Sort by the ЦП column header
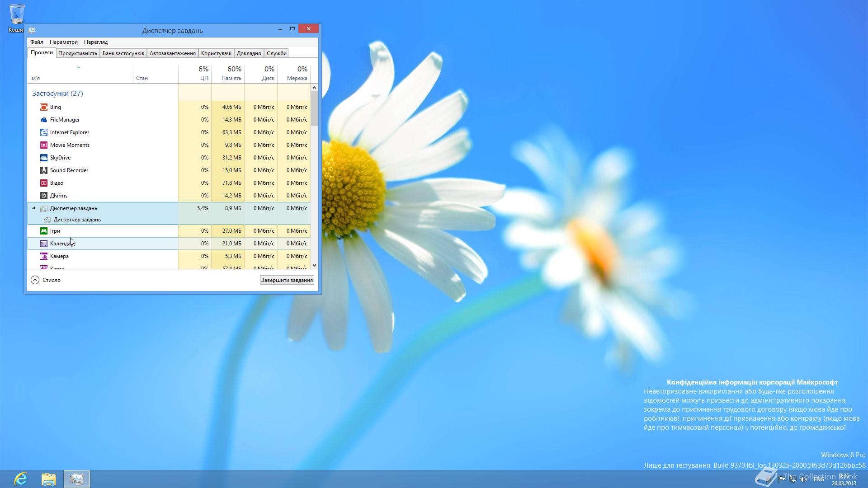 click(195, 74)
